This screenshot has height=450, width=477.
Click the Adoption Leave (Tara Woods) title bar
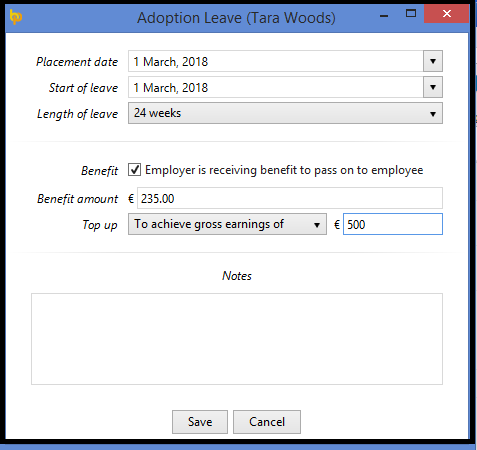(x=236, y=18)
